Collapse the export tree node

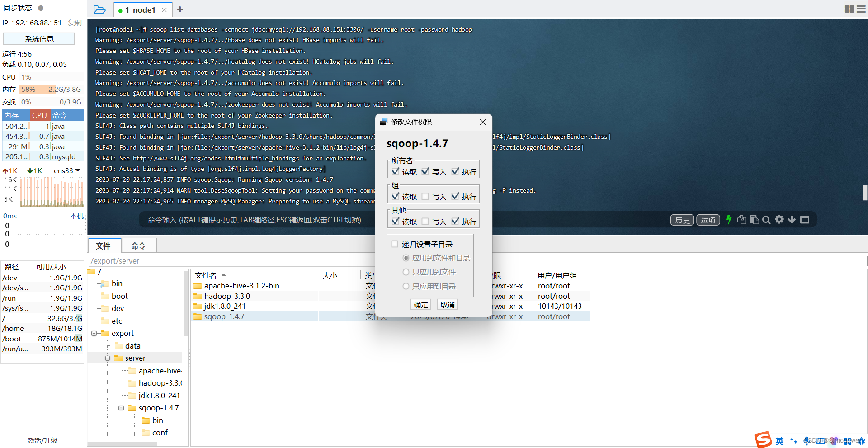point(94,333)
